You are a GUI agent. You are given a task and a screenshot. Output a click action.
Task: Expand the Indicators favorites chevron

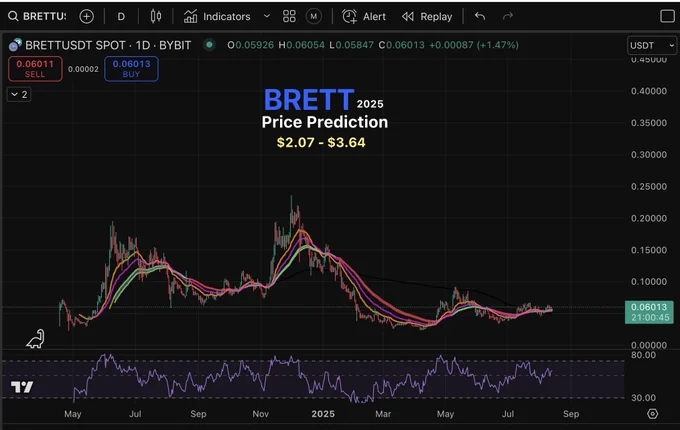pos(267,16)
